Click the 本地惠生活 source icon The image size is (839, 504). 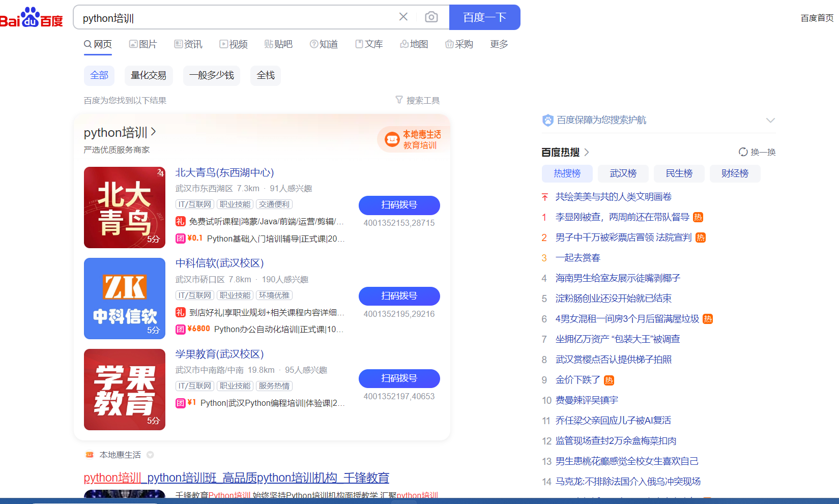point(90,455)
